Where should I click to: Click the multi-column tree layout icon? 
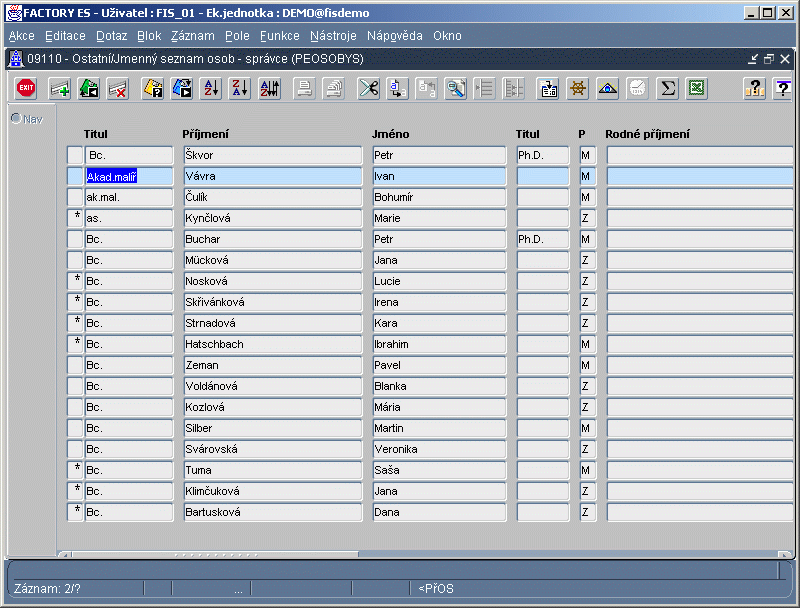tap(514, 88)
